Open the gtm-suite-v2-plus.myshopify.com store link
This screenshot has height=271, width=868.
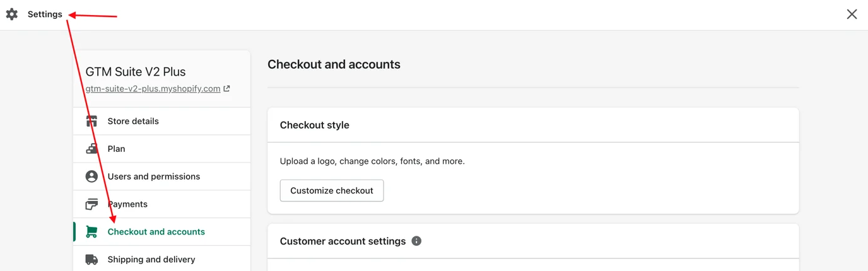(x=153, y=89)
